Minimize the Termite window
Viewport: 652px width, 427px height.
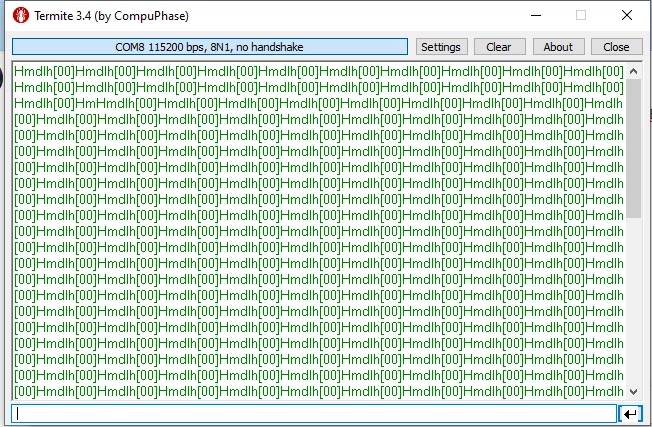point(536,16)
